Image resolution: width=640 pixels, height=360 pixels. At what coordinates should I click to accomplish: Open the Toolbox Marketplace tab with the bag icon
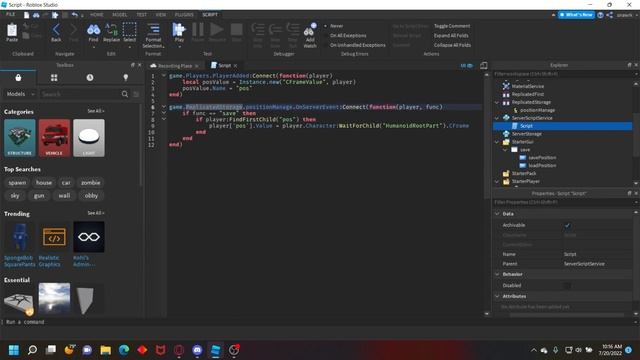18,78
